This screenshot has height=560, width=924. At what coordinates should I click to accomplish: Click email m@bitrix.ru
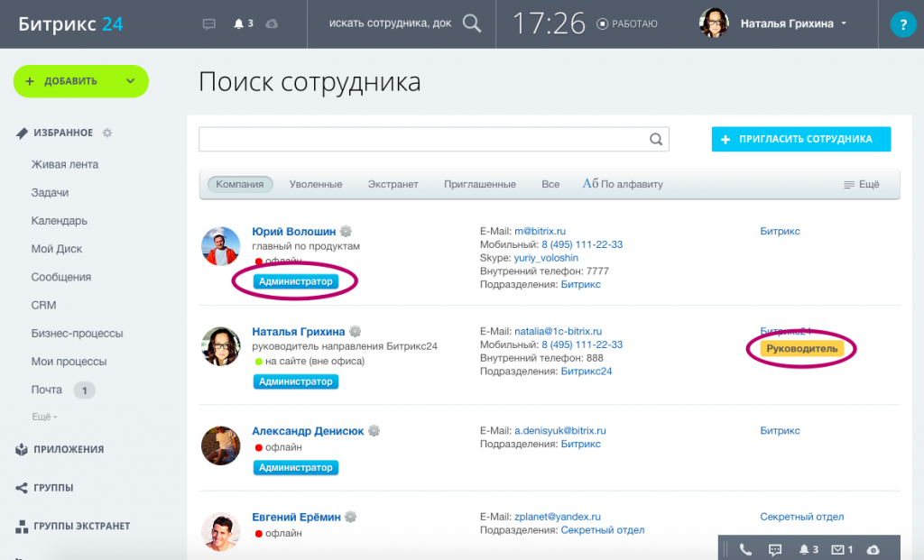pos(540,232)
